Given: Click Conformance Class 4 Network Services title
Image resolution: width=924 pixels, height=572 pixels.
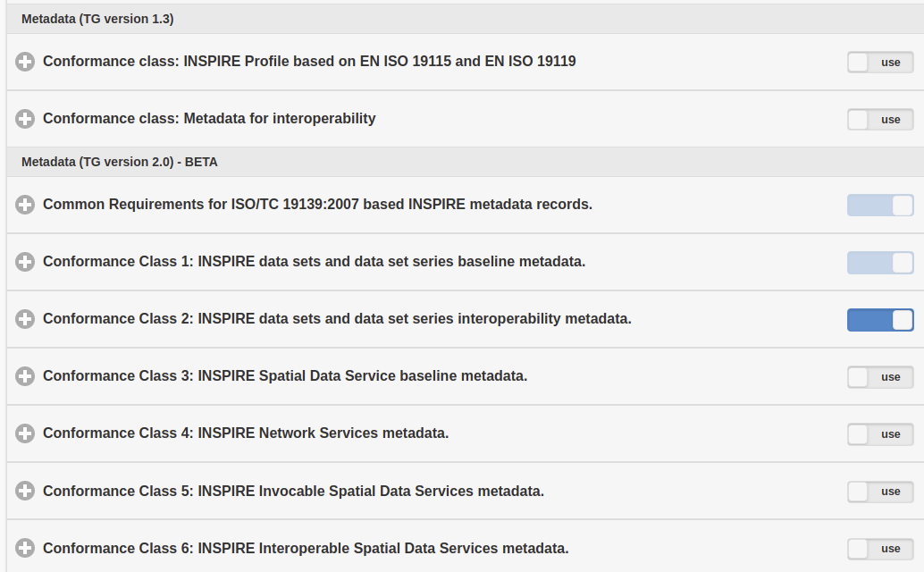Looking at the screenshot, I should point(246,433).
